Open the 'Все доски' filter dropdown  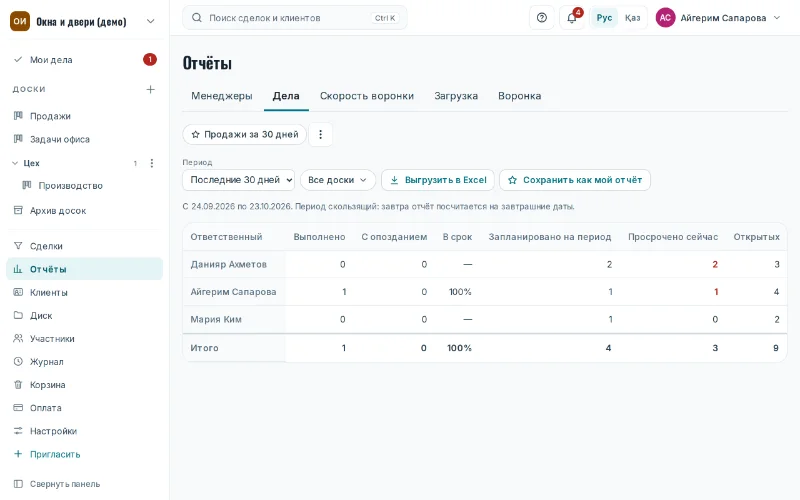[x=338, y=180]
